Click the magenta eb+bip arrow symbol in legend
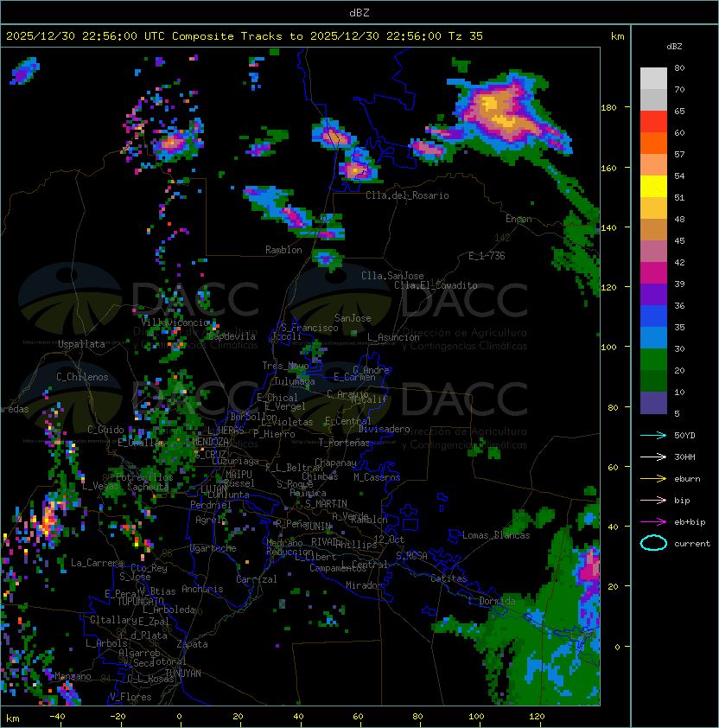The height and width of the screenshot is (728, 719). [653, 522]
